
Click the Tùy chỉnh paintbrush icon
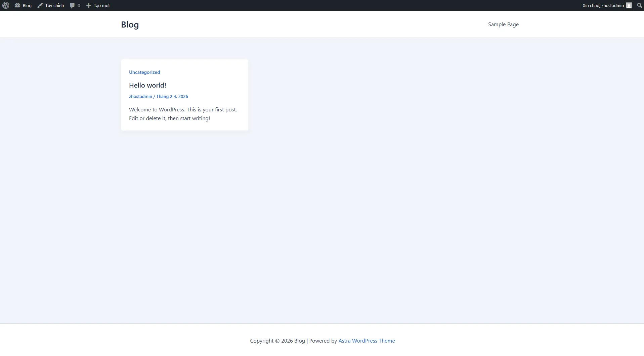[x=40, y=5]
